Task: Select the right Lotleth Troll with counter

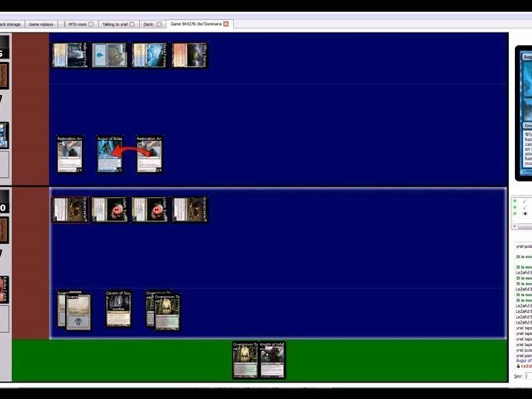Action: 149,209
